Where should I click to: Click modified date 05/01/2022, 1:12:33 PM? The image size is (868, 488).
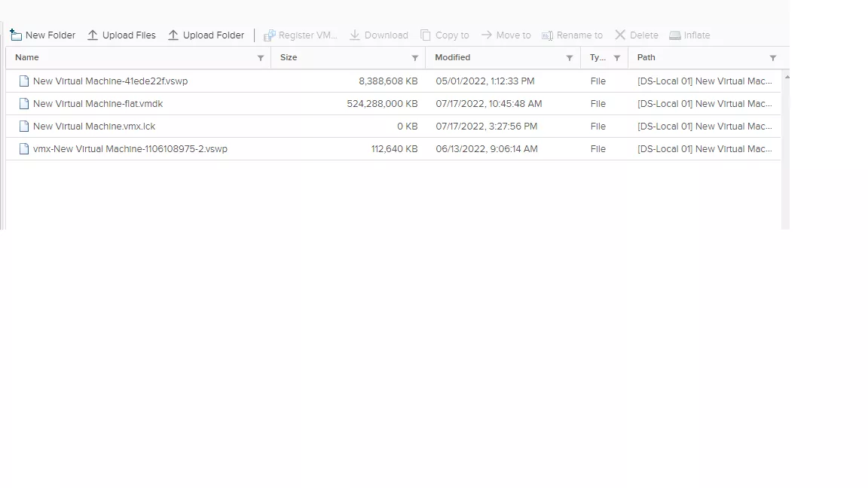pos(485,81)
